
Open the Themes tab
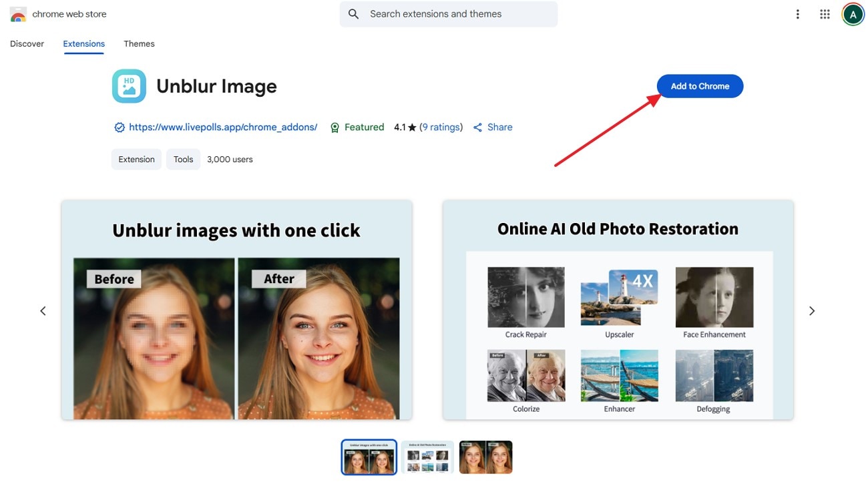click(x=139, y=43)
